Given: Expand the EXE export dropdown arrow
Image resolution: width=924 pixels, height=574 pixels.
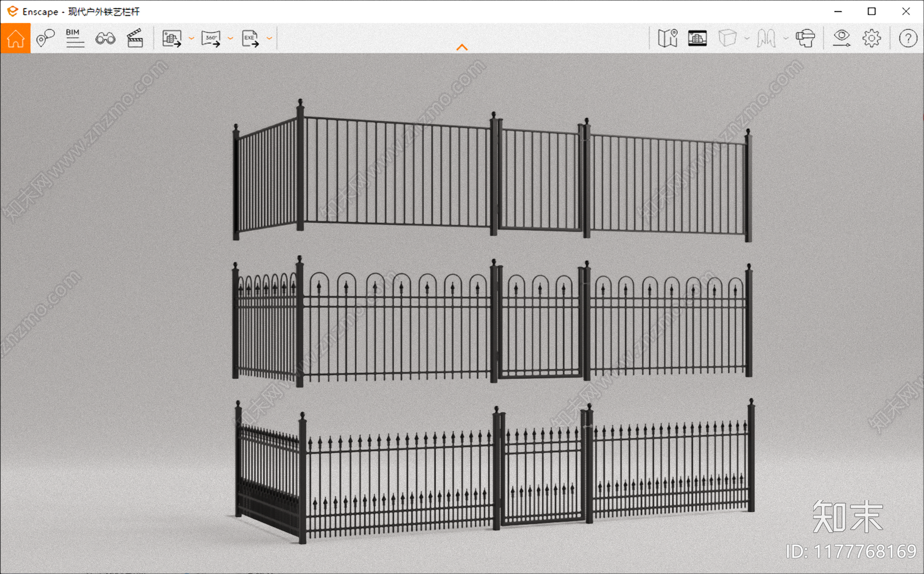Looking at the screenshot, I should pos(269,39).
